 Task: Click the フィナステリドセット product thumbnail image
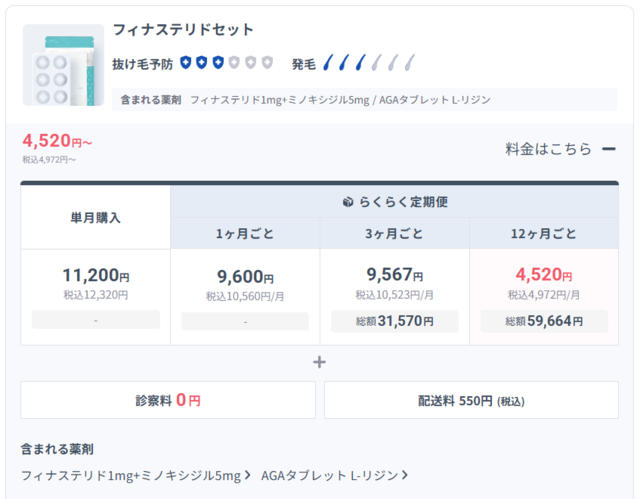[63, 65]
